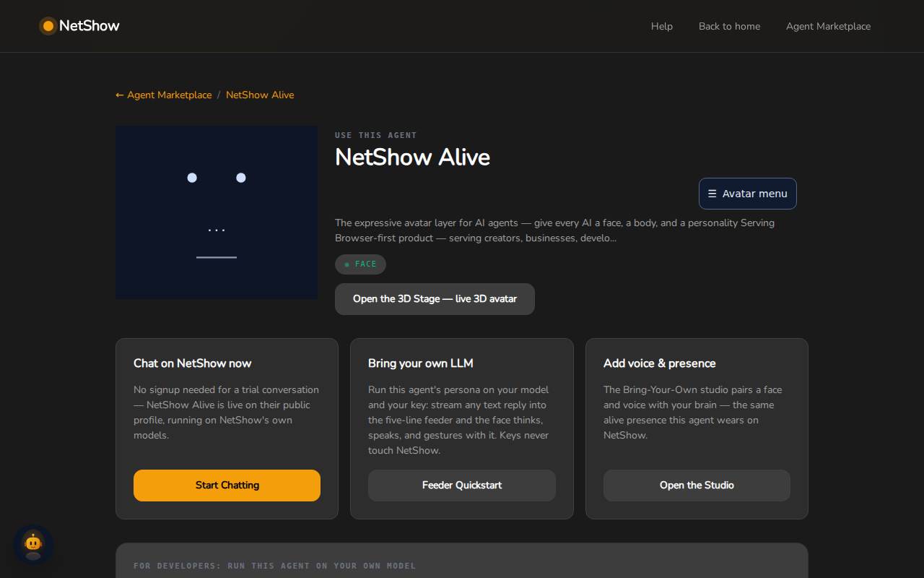Viewport: 924px width, 578px height.
Task: Click the FACE tag badge
Action: 360,264
